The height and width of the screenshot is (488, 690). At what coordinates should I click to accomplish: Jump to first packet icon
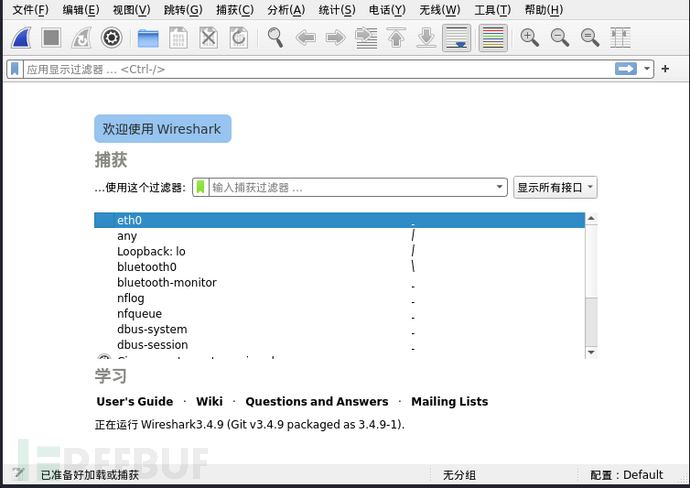click(x=396, y=38)
